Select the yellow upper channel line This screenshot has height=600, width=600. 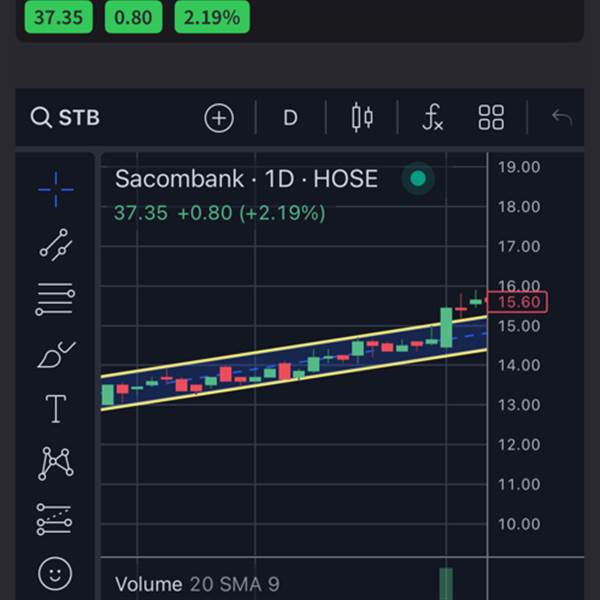point(294,347)
